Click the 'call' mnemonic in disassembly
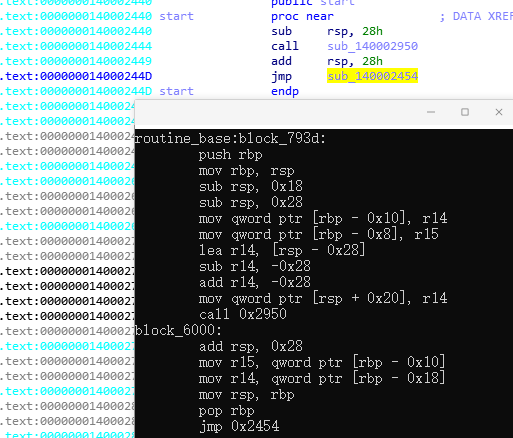Image resolution: width=513 pixels, height=438 pixels. point(285,46)
